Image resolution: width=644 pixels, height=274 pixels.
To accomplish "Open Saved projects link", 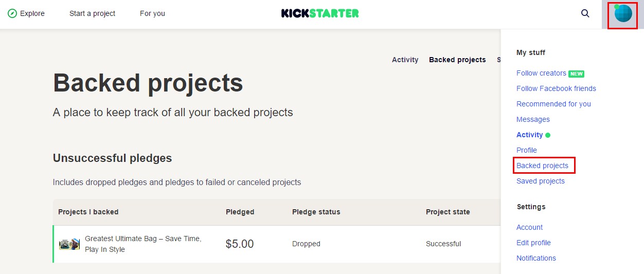I will click(541, 181).
